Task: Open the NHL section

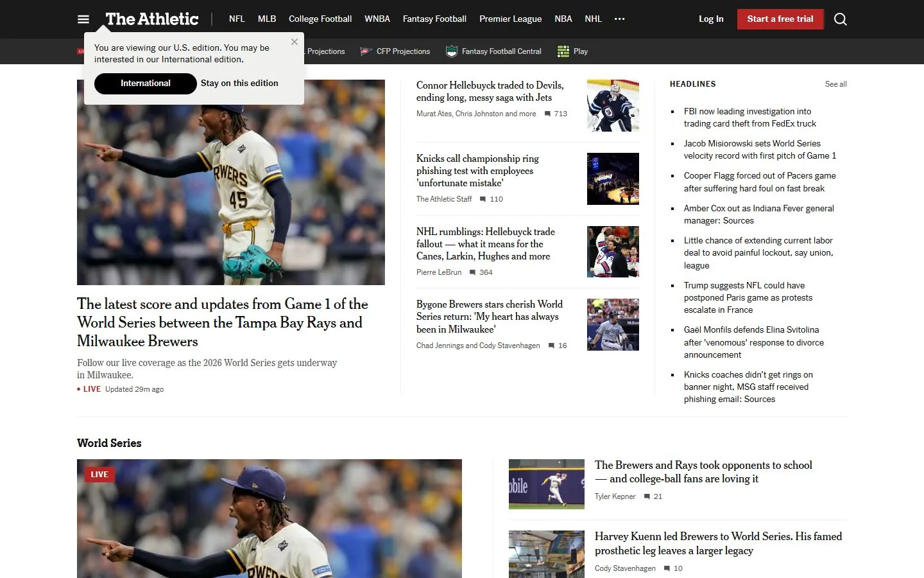Action: [594, 19]
